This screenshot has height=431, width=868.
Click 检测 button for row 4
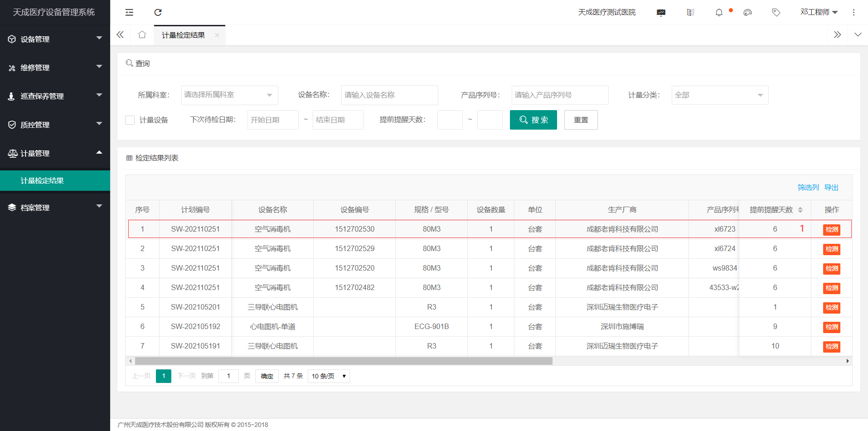(832, 288)
